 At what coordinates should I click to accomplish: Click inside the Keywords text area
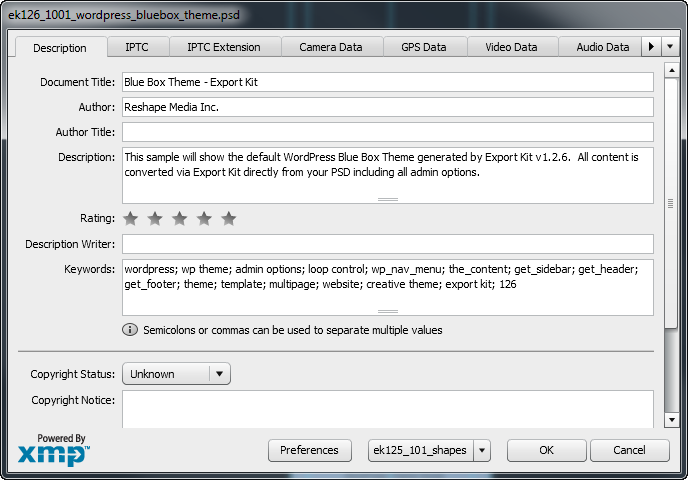[x=388, y=287]
